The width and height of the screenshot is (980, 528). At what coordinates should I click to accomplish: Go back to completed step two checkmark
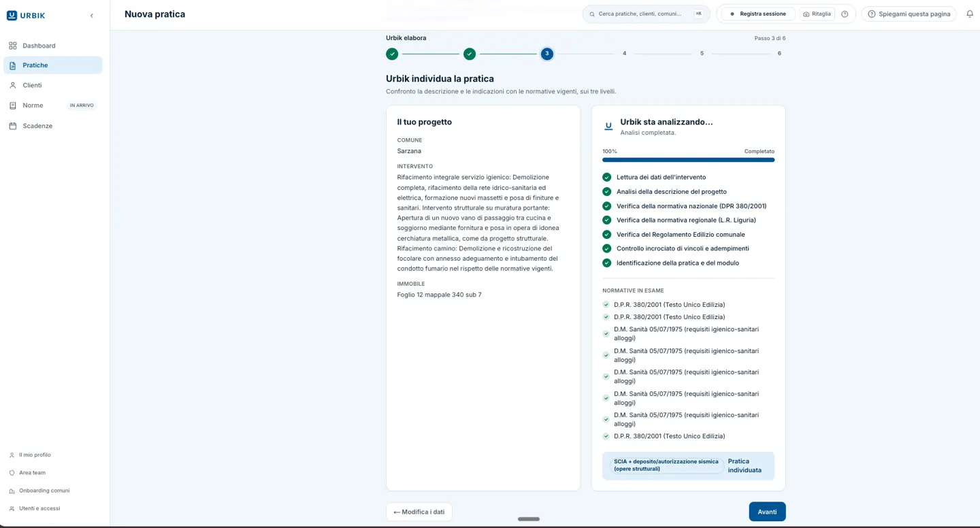(x=470, y=54)
